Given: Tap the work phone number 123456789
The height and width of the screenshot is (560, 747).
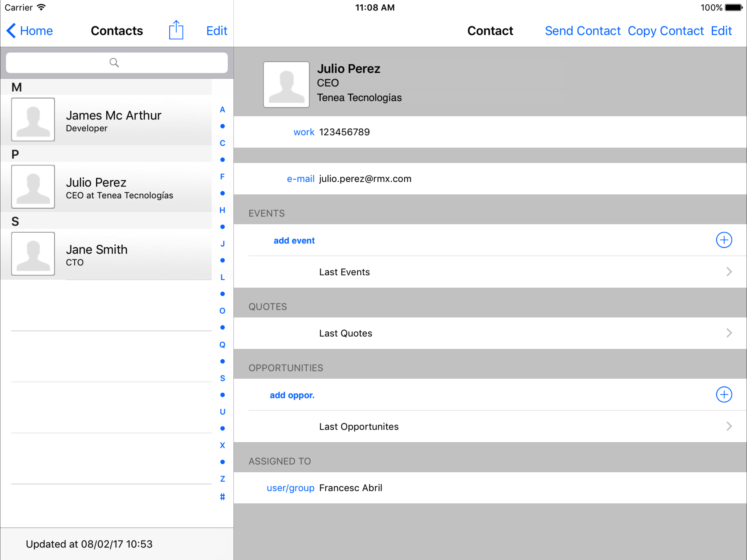Looking at the screenshot, I should coord(345,132).
